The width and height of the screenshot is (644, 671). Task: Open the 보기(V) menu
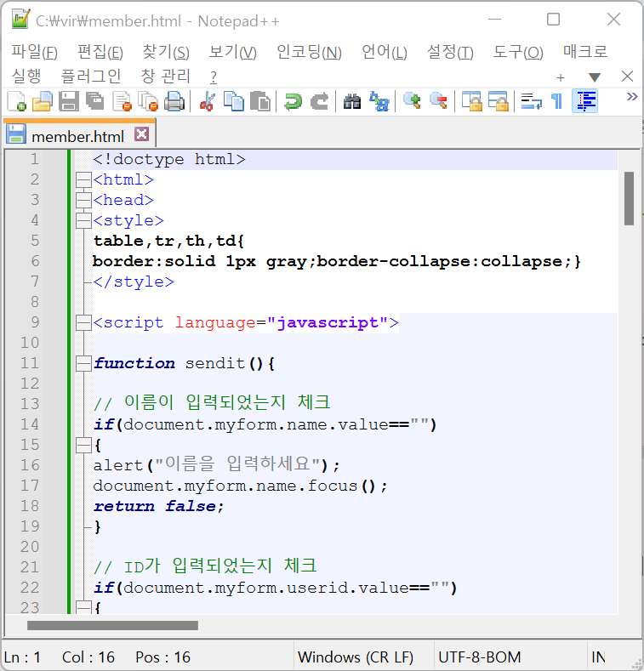coord(232,52)
